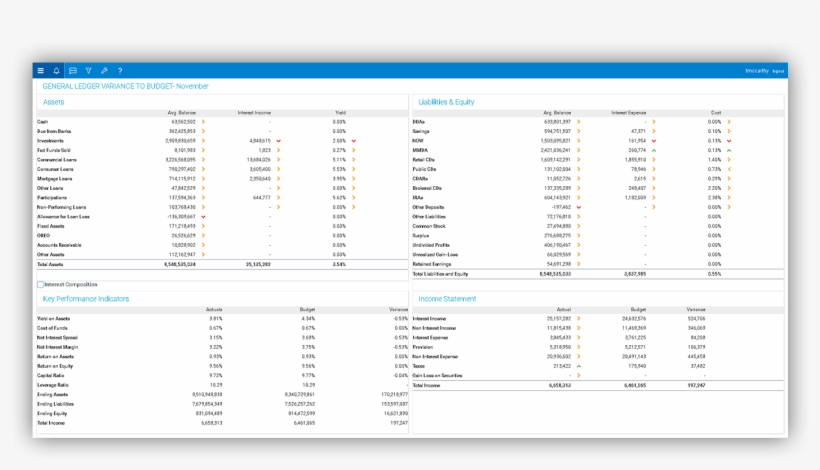
Task: Click the Mortgage Loans row label
Action: click(54, 179)
